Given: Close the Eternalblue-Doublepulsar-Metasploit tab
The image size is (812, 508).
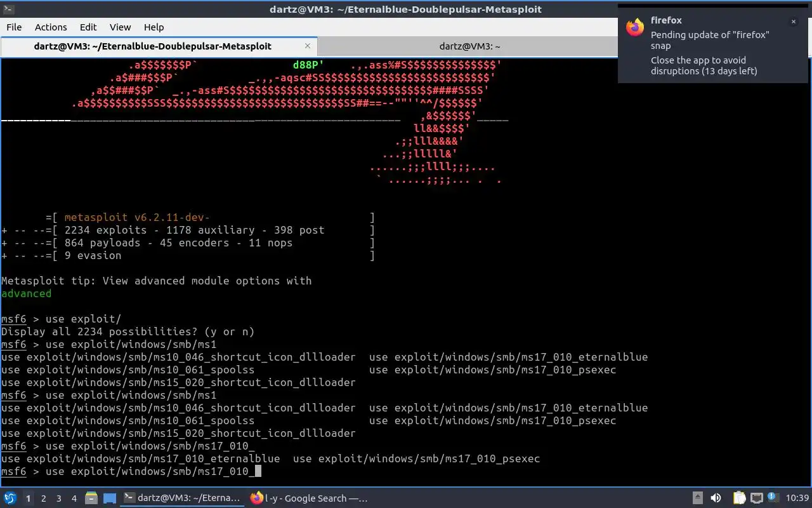Looking at the screenshot, I should pyautogui.click(x=308, y=46).
